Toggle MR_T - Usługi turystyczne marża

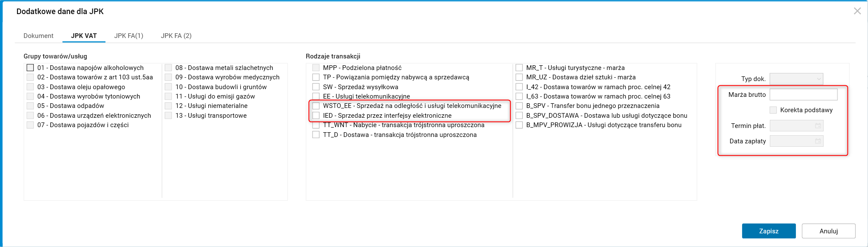pos(519,68)
